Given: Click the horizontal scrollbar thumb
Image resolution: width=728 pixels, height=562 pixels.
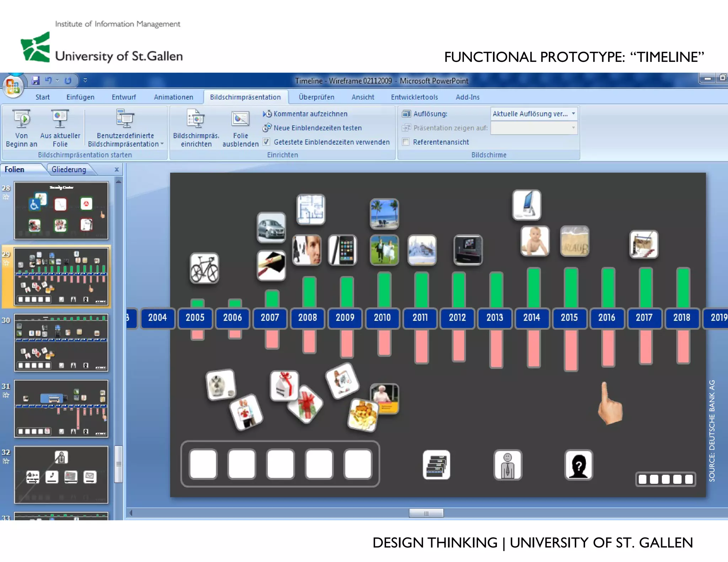Looking at the screenshot, I should pos(426,513).
